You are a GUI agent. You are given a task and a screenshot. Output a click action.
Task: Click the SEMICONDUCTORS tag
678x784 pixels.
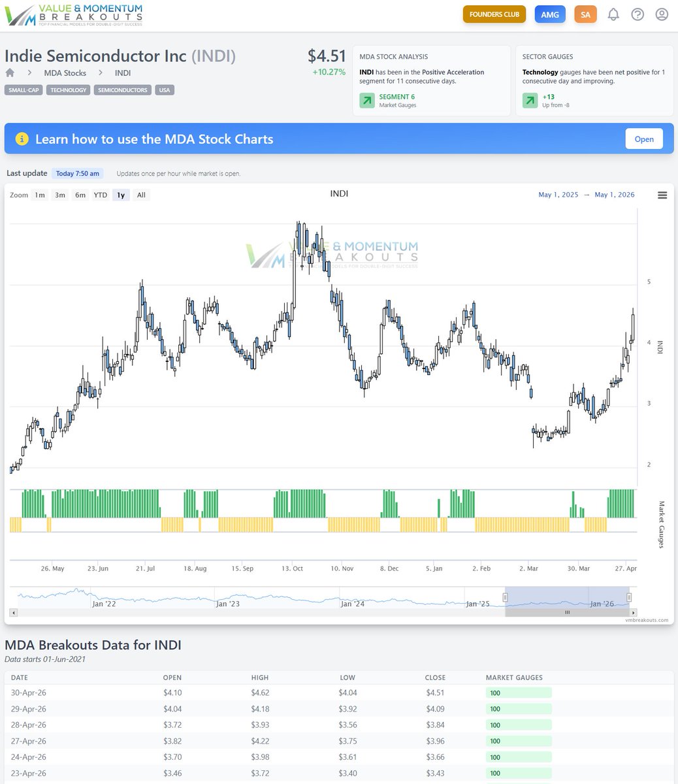point(123,90)
